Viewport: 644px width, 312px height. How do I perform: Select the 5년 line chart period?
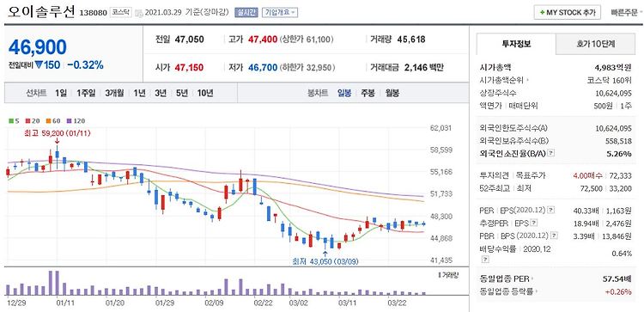point(181,93)
